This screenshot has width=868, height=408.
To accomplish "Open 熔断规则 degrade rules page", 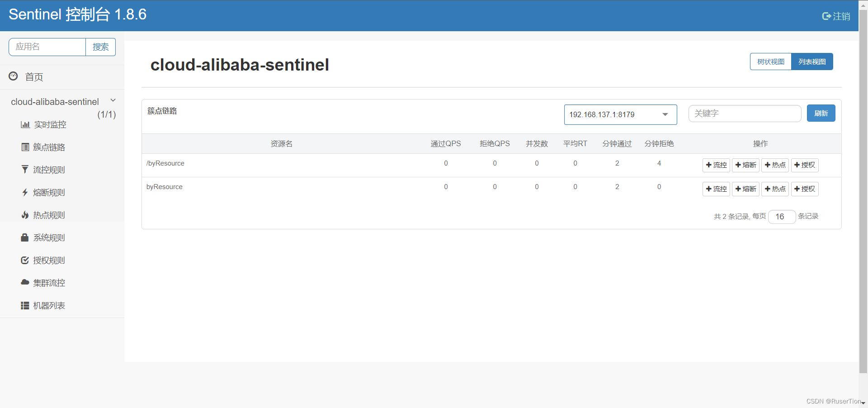I will pyautogui.click(x=49, y=192).
